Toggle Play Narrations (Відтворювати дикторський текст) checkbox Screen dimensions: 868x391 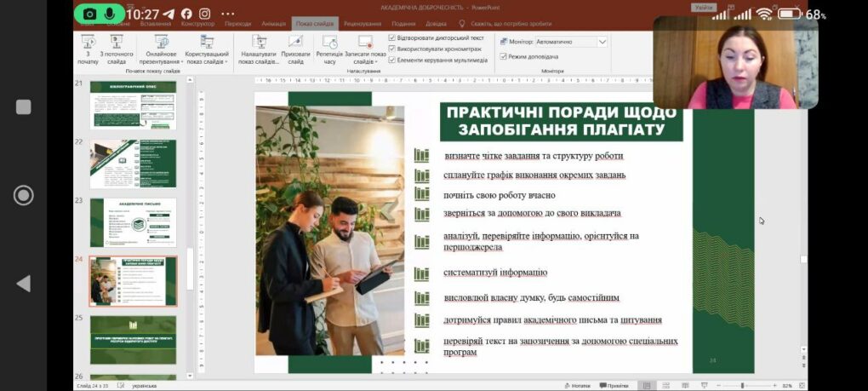[392, 38]
